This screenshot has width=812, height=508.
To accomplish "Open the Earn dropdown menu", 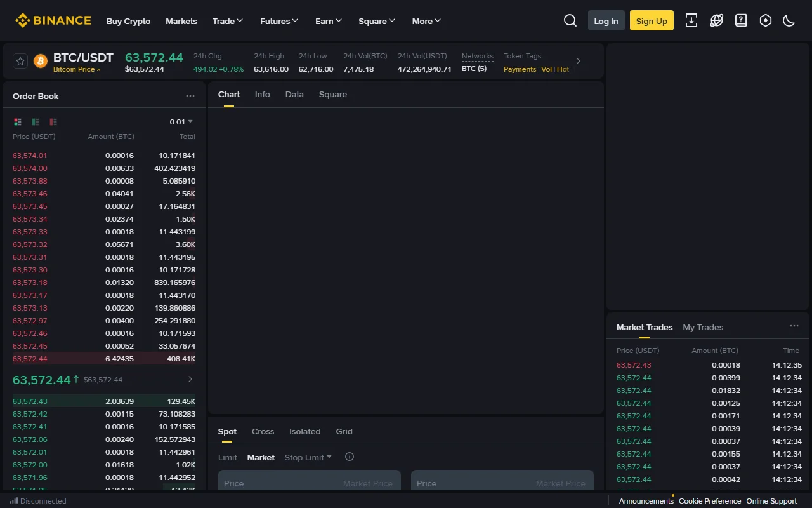I will tap(329, 21).
